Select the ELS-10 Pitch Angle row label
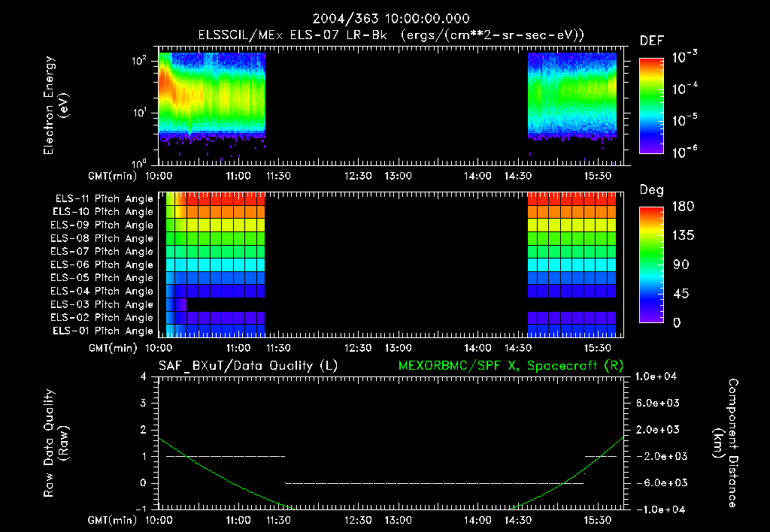This screenshot has width=770, height=532. (x=103, y=212)
